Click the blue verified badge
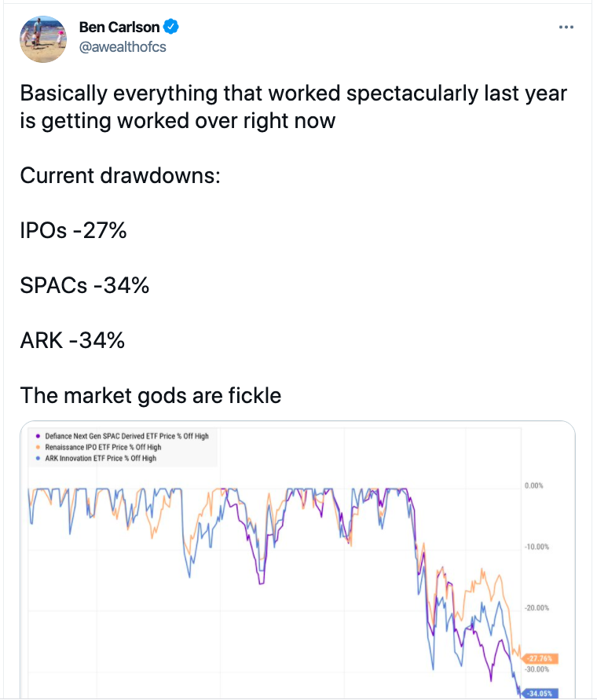Viewport: 597px width, 700px height. click(172, 27)
